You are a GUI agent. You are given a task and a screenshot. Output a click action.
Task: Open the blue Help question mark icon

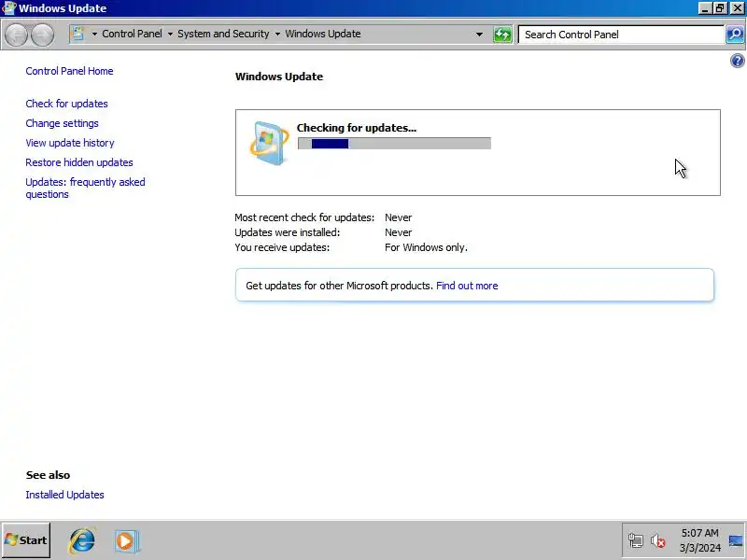click(737, 61)
